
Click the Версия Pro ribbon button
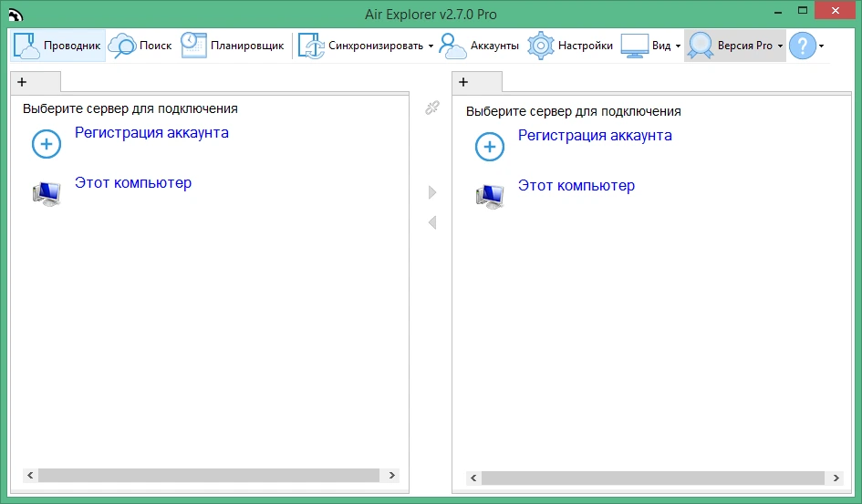731,46
